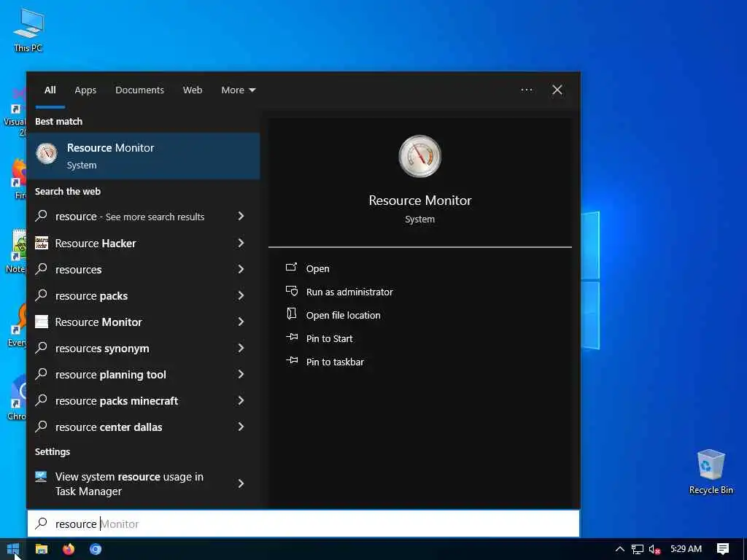
Task: Click the muted volume tray icon
Action: [x=654, y=550]
